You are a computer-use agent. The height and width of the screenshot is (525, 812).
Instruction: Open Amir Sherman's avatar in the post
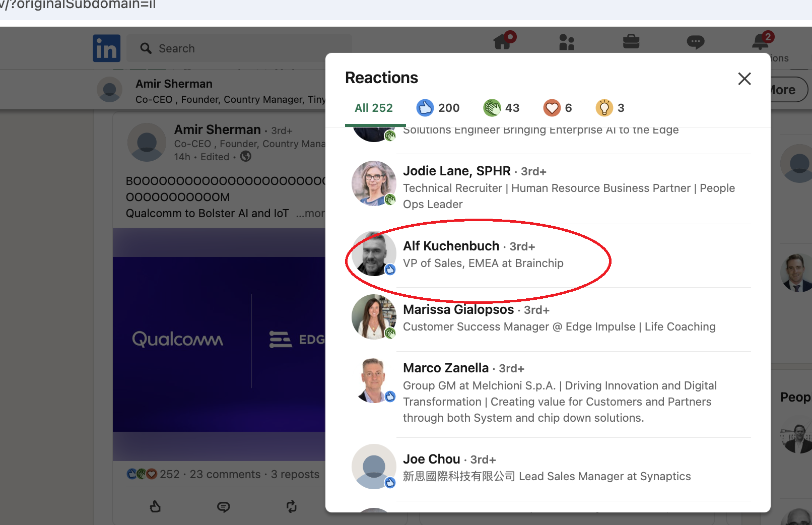(147, 142)
